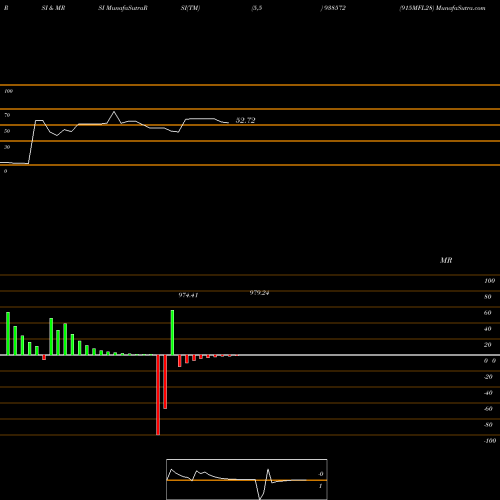Click the 938572 code in header
Viewport: 500px width, 500px height.
(335, 8)
